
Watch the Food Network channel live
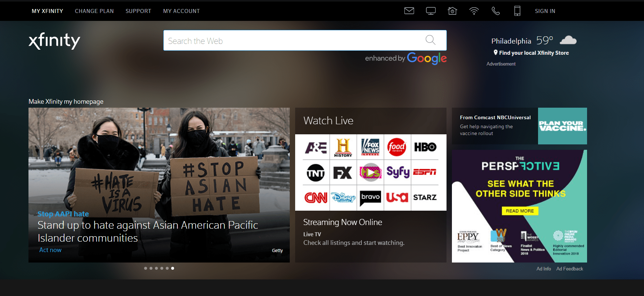tap(397, 147)
